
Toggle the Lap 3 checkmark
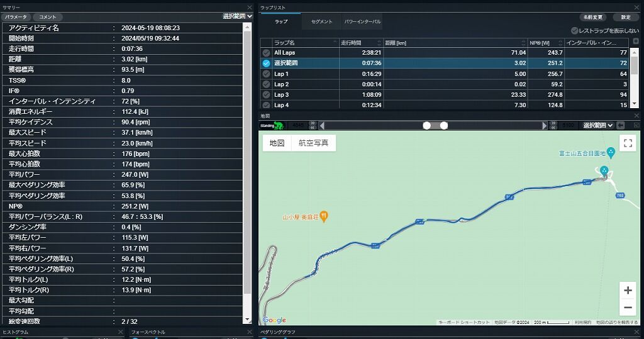(x=266, y=95)
